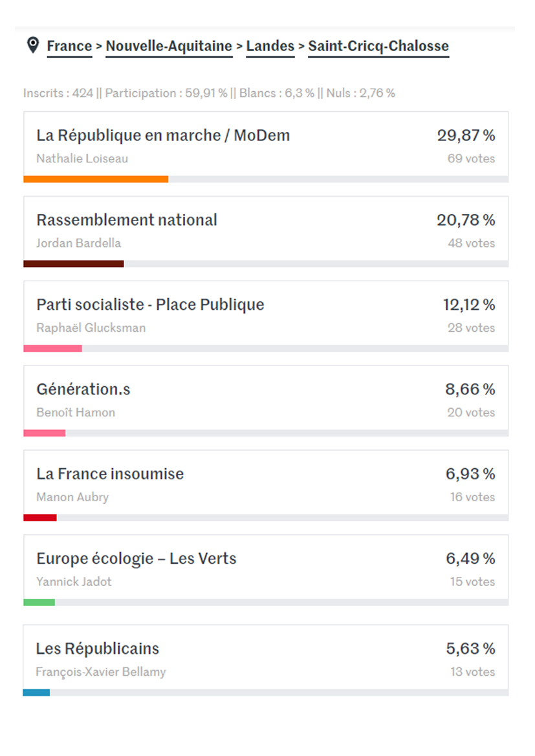This screenshot has height=756, width=535.
Task: Select the Saint-Cricq-Chalosse breadcrumb link
Action: tap(378, 47)
